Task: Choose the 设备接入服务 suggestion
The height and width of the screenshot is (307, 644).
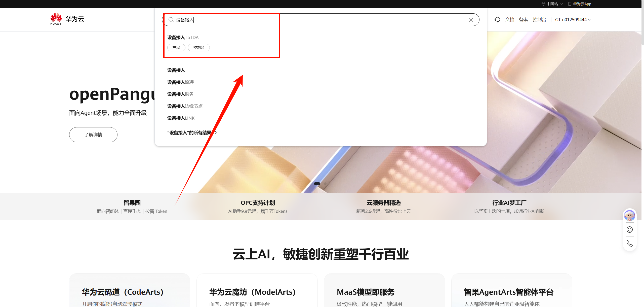Action: [x=181, y=94]
